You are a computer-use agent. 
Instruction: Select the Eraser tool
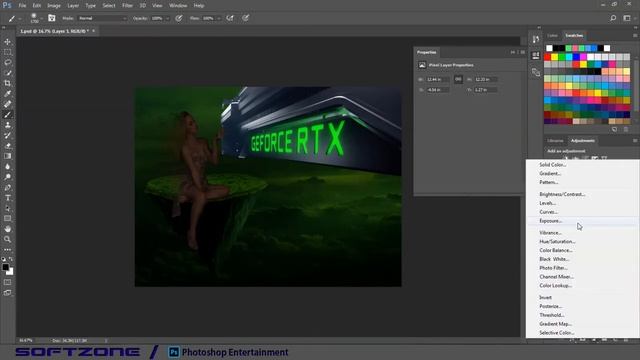(7, 146)
